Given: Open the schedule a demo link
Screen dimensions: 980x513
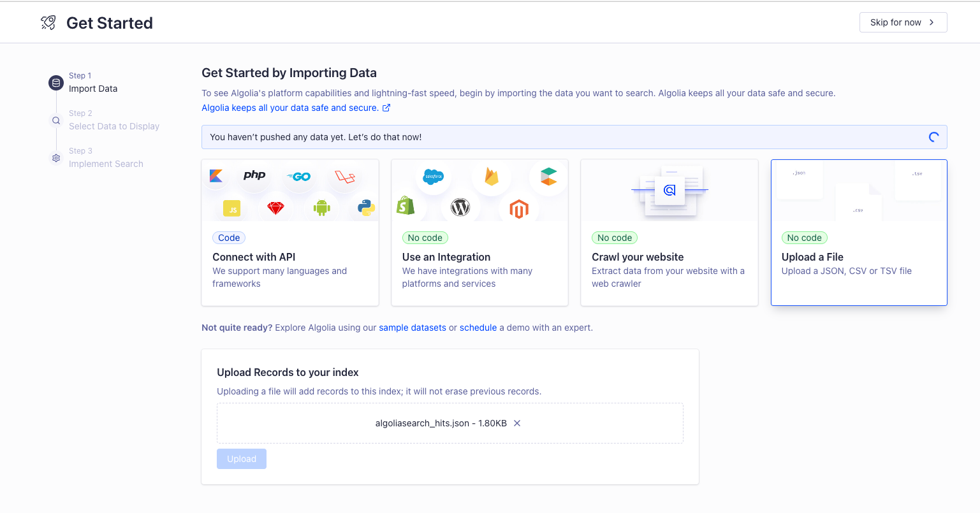Looking at the screenshot, I should coord(478,328).
